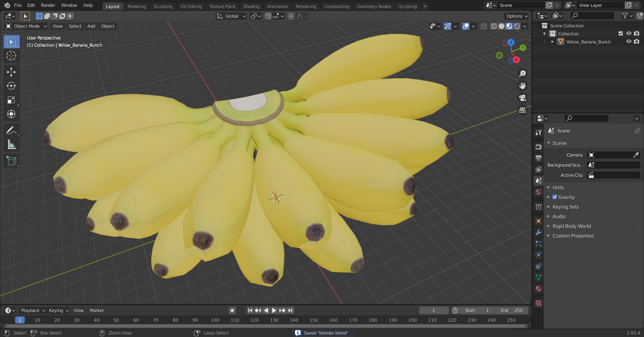Activate the Select Box tool

pyautogui.click(x=11, y=41)
